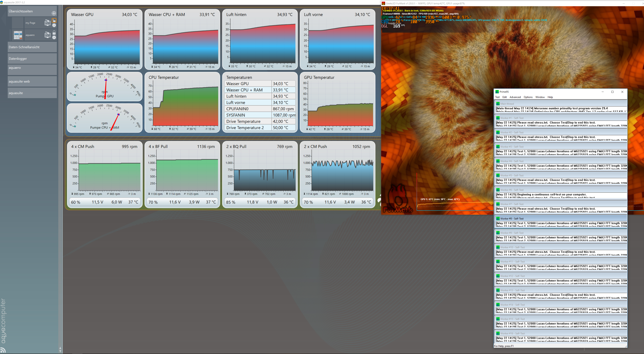Open settings gear for aquaero page
Viewport: 644px width, 354px height.
[x=54, y=37]
